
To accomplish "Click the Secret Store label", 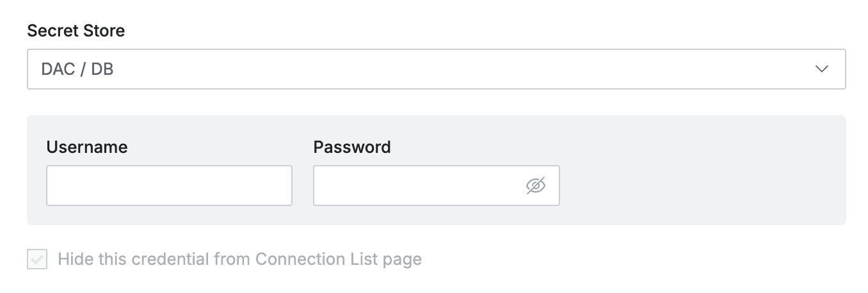I will (76, 31).
